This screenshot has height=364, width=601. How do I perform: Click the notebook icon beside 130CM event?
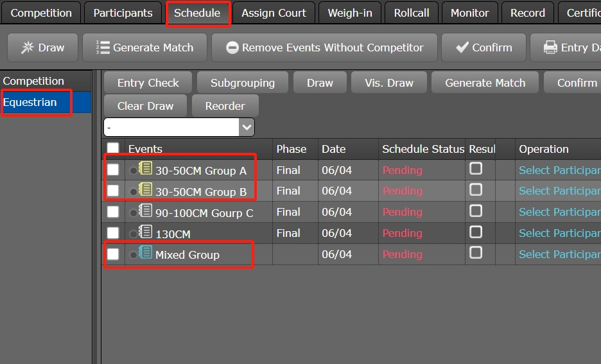coord(146,233)
